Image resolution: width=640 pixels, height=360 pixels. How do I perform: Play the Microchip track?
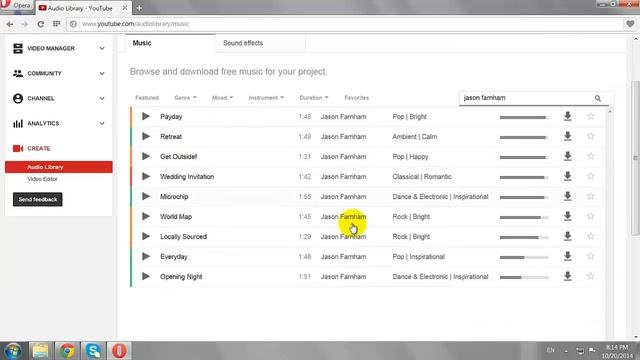click(146, 196)
